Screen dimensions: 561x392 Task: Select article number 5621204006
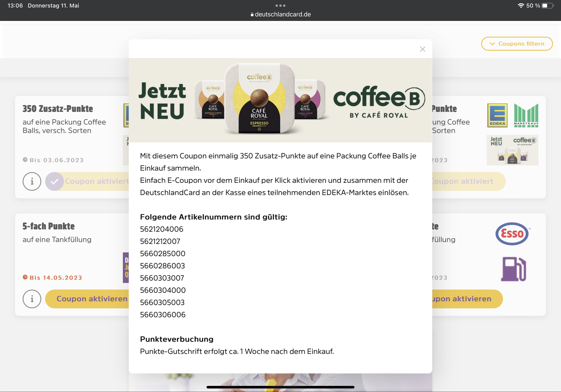161,229
